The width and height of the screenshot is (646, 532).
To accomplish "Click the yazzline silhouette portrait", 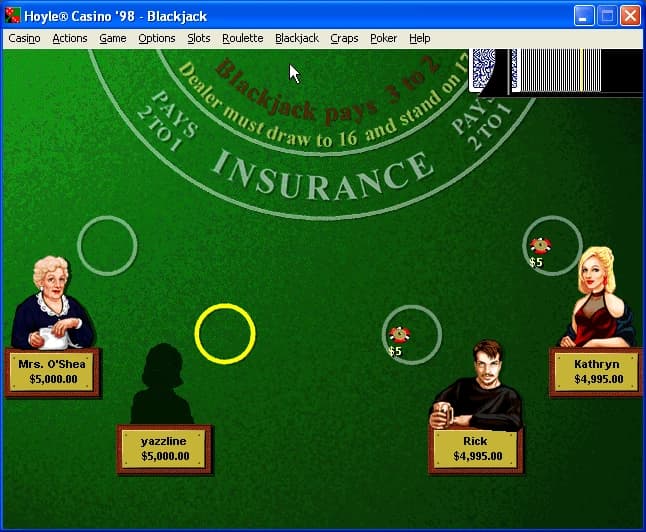I will pyautogui.click(x=162, y=384).
